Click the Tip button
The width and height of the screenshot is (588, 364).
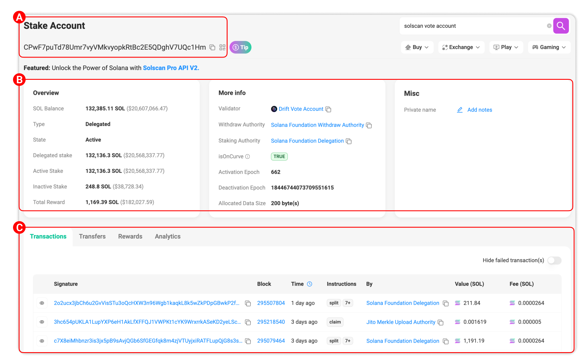[x=240, y=47]
